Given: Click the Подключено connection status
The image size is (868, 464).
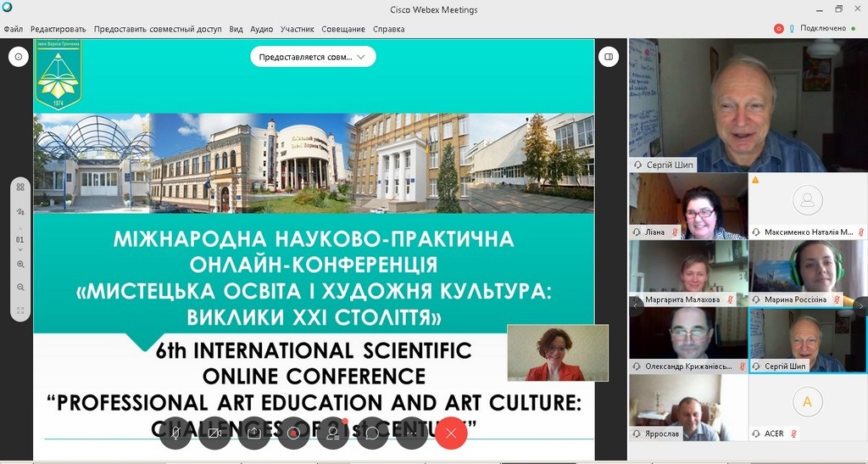Looking at the screenshot, I should 823,28.
